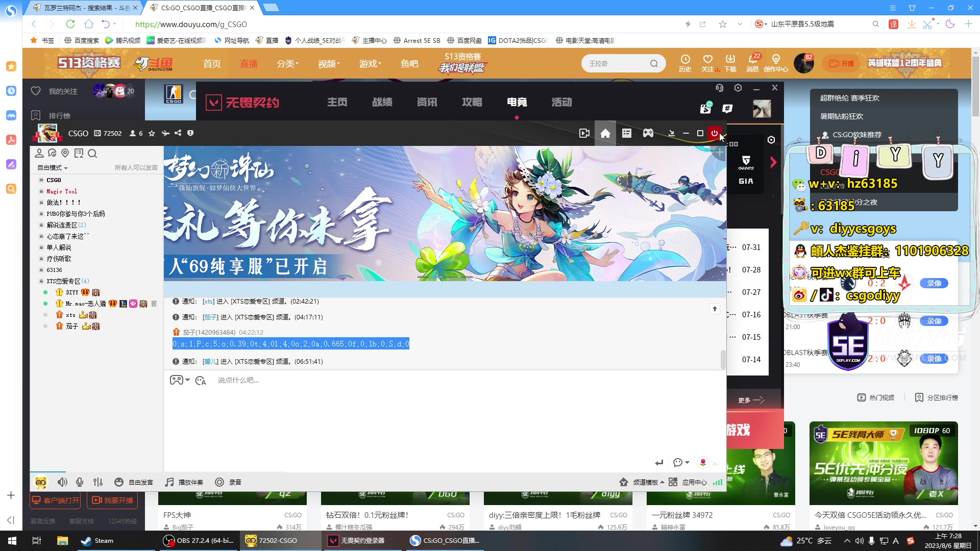
Task: Click orange 开播 button in Douyu header
Action: (x=841, y=63)
